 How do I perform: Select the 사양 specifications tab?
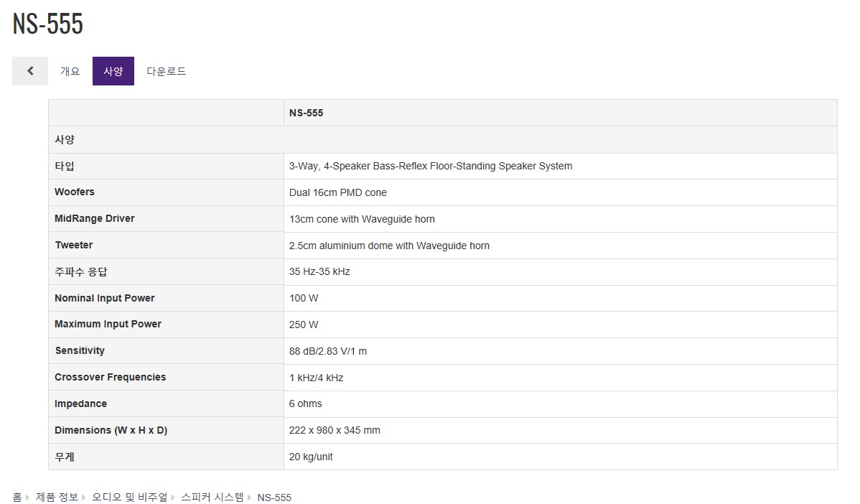[113, 71]
